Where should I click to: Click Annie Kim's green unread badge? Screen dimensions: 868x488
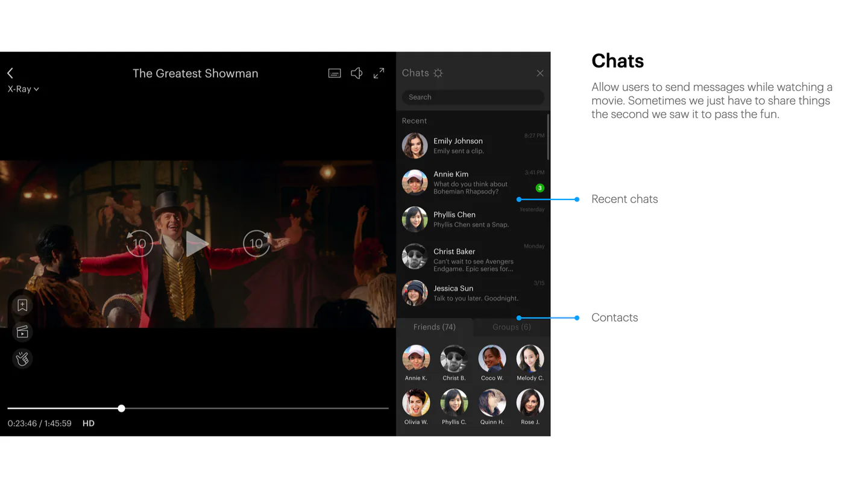tap(540, 188)
